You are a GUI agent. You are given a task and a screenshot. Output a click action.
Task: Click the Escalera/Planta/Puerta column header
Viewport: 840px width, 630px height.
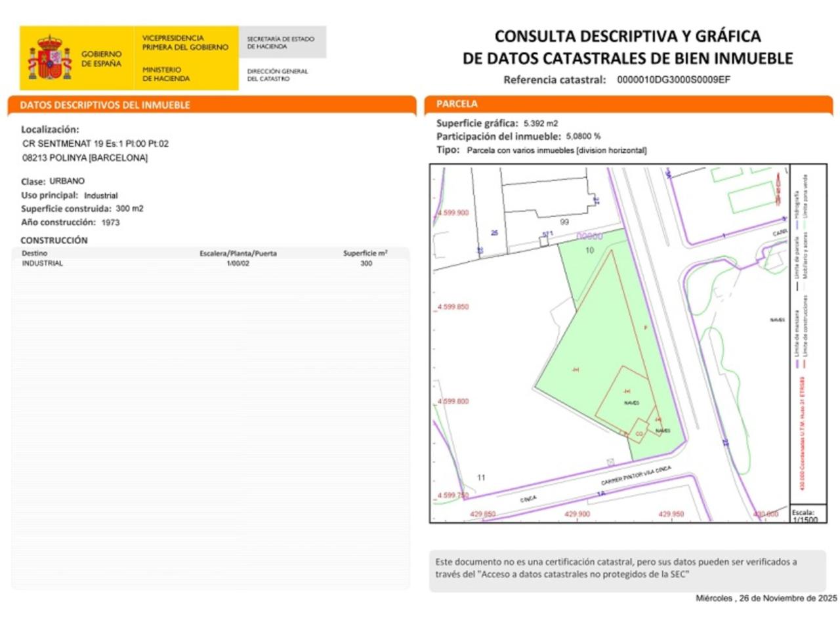click(x=238, y=253)
